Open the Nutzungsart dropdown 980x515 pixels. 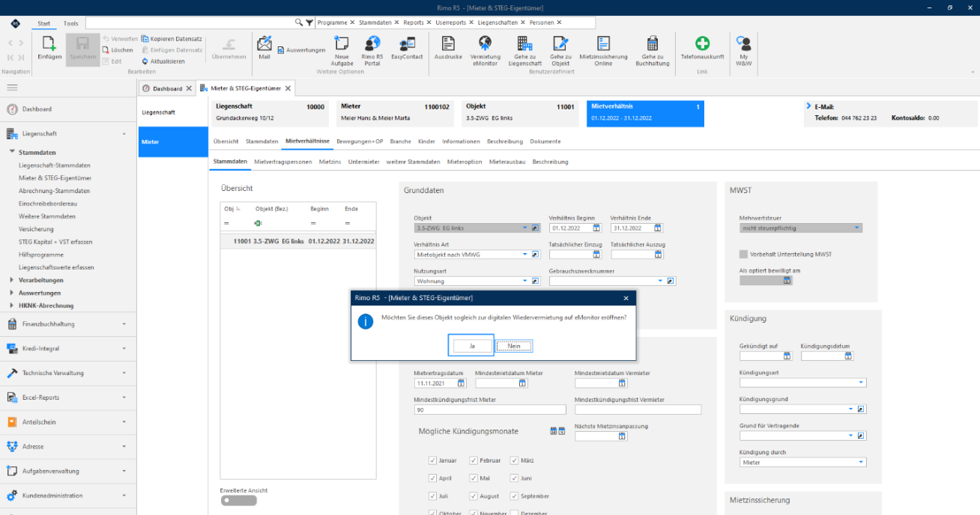[525, 281]
